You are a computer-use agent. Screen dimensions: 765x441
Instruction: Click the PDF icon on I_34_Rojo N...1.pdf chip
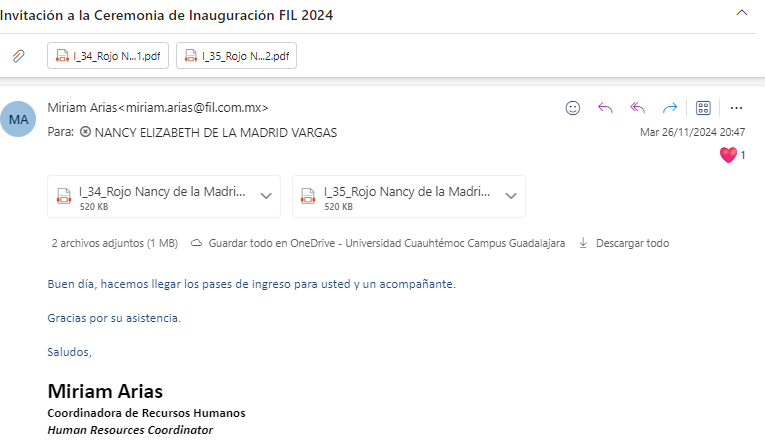tap(62, 56)
